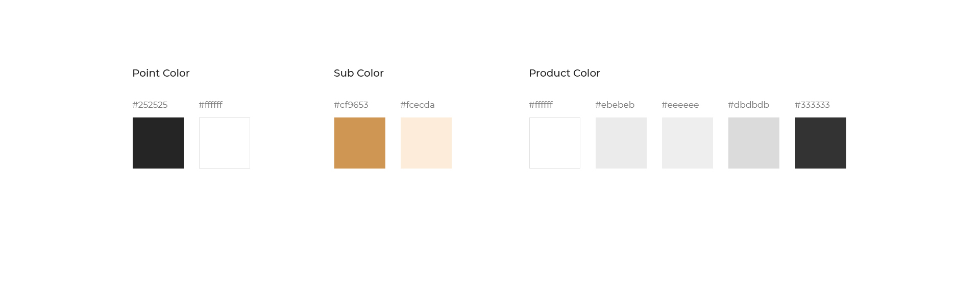The height and width of the screenshot is (286, 980).
Task: Click the #ffffff label under Point Color
Action: (211, 105)
